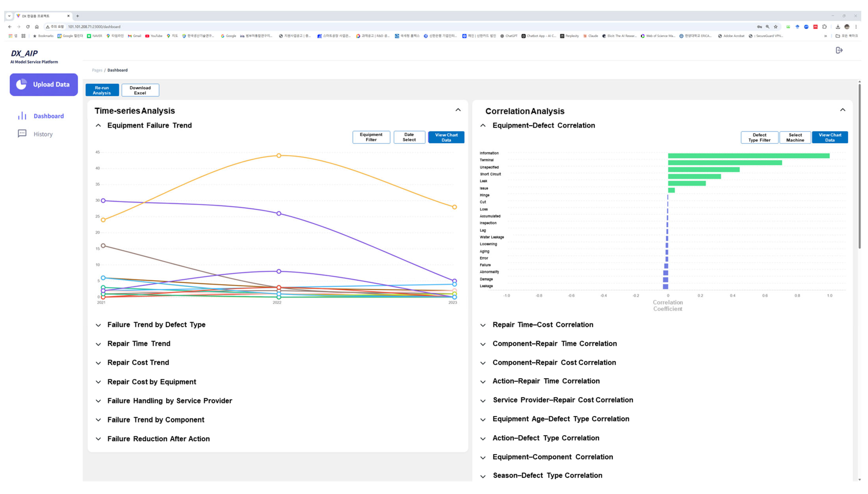Open the tab search dropdown arrow

coord(9,16)
